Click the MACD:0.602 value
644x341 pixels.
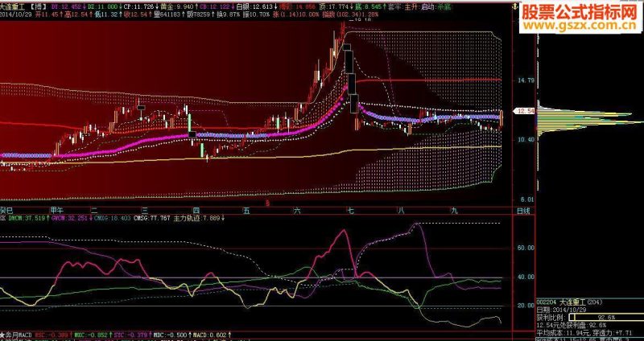click(211, 335)
